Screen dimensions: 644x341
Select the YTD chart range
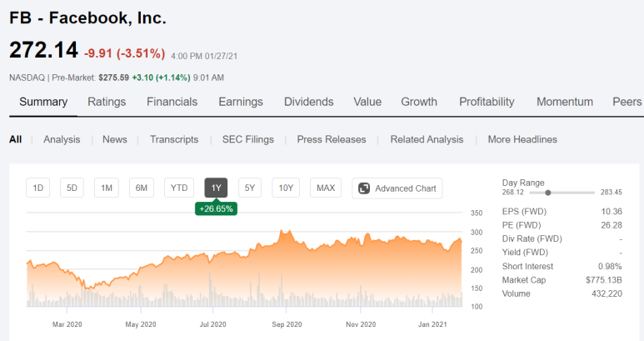(x=179, y=188)
